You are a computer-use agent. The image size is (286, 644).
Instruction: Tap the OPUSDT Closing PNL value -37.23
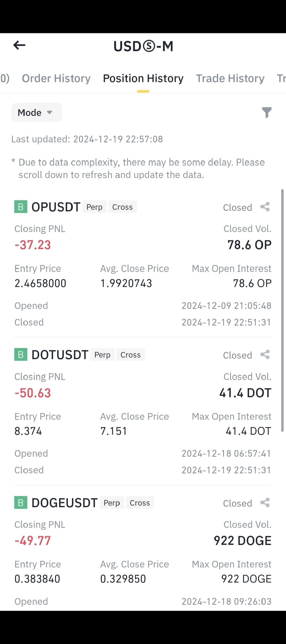33,245
